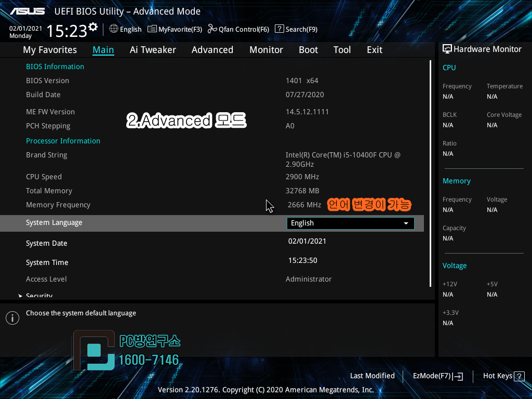Click the 15:23 header clock
This screenshot has height=399, width=532.
click(67, 31)
